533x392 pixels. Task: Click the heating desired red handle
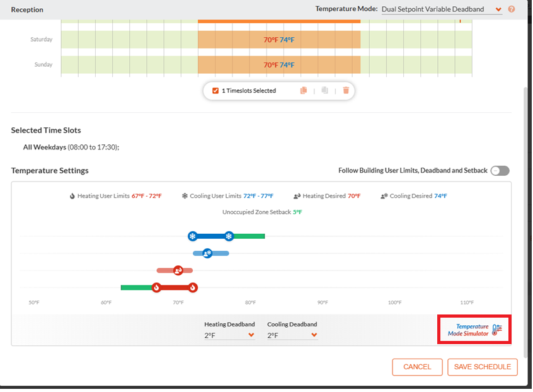coord(178,270)
